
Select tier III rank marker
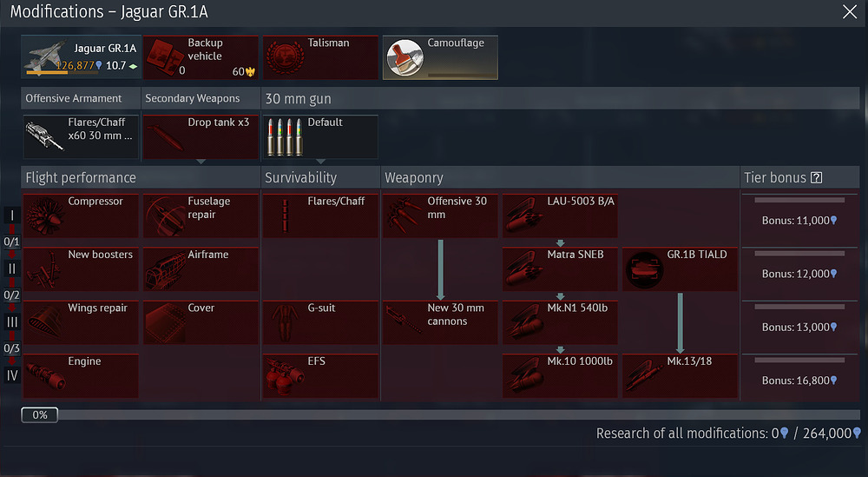[12, 321]
